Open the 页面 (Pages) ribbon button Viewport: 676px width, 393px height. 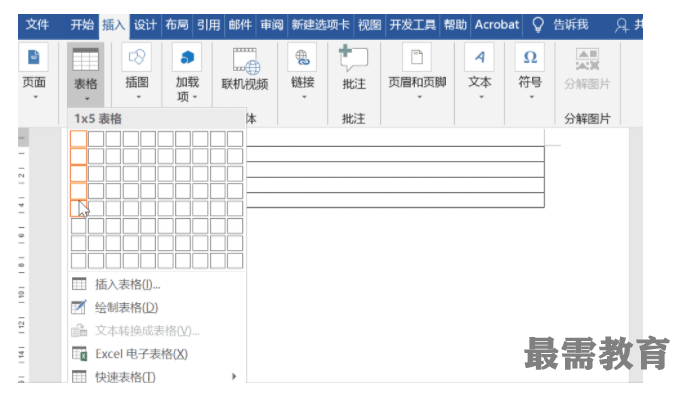tap(34, 57)
